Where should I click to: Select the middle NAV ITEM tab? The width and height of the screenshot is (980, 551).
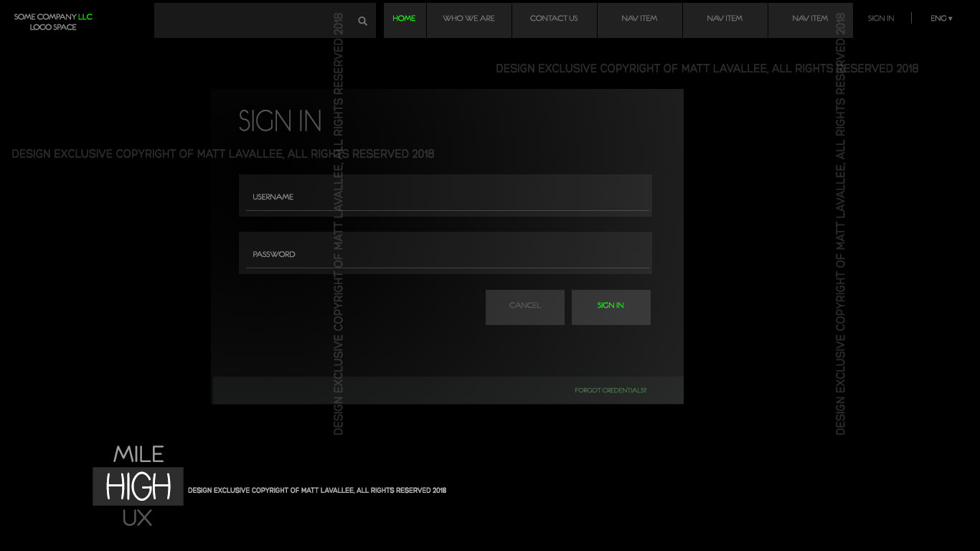pyautogui.click(x=725, y=19)
